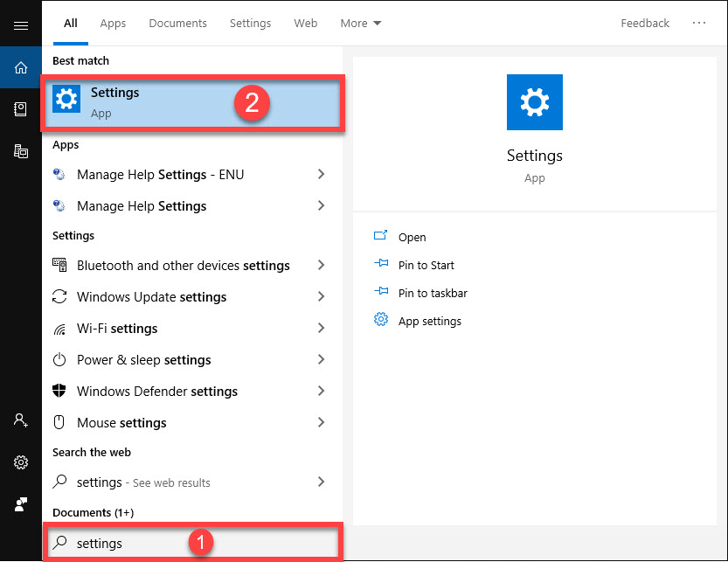The image size is (728, 562).
Task: Click the search box magnifier icon
Action: pos(60,542)
